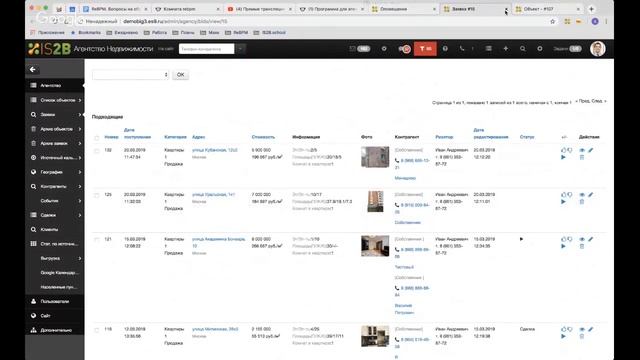Screen dimensions: 640x360
Task: Open dropdown next to header phone search field
Action: pyautogui.click(x=240, y=49)
